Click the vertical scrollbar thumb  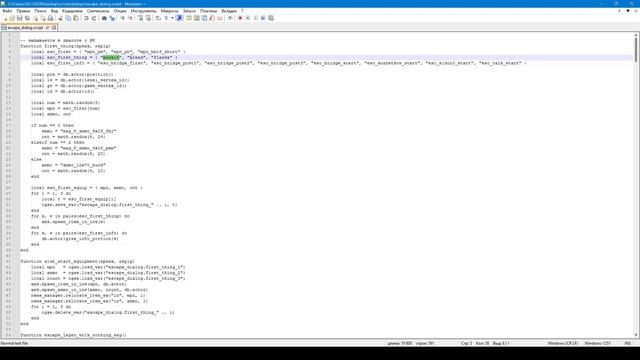click(x=636, y=50)
